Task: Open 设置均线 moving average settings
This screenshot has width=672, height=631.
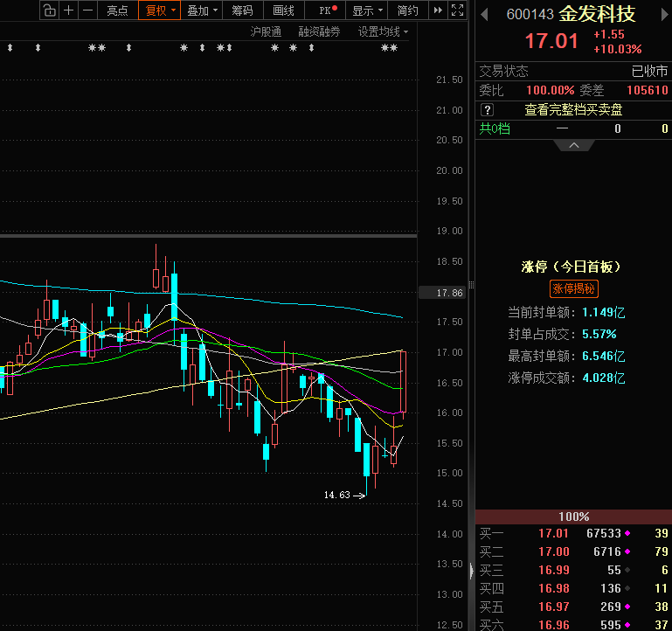Action: tap(383, 31)
